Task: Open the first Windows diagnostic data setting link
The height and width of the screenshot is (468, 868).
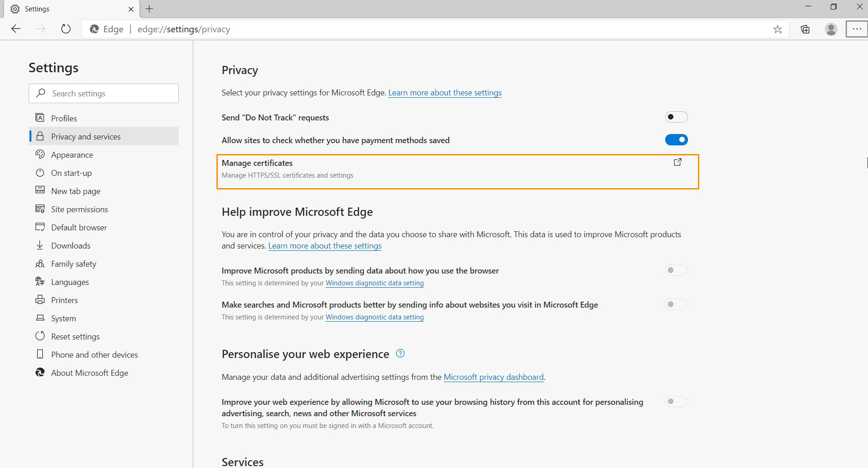Action: (x=374, y=283)
